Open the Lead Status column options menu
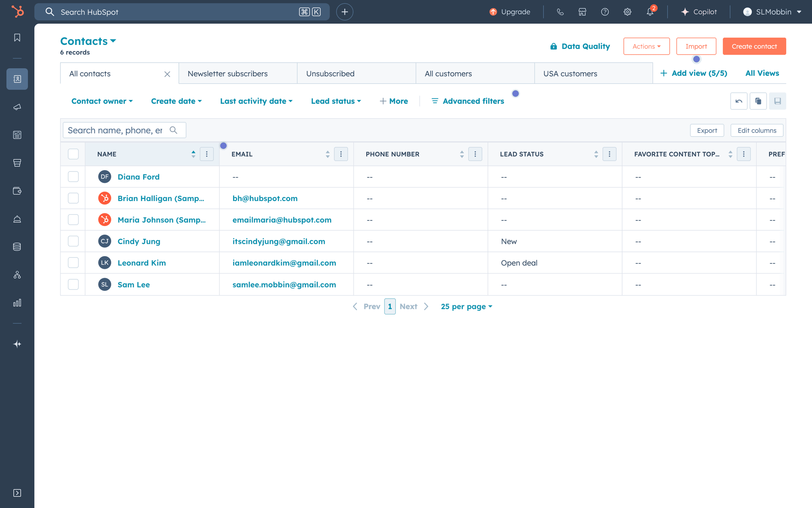This screenshot has width=812, height=508. 609,154
